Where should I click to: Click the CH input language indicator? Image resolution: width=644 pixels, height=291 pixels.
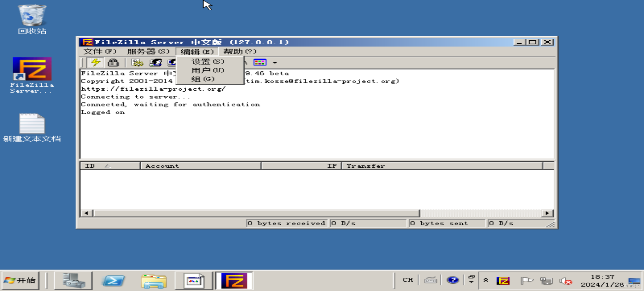408,280
